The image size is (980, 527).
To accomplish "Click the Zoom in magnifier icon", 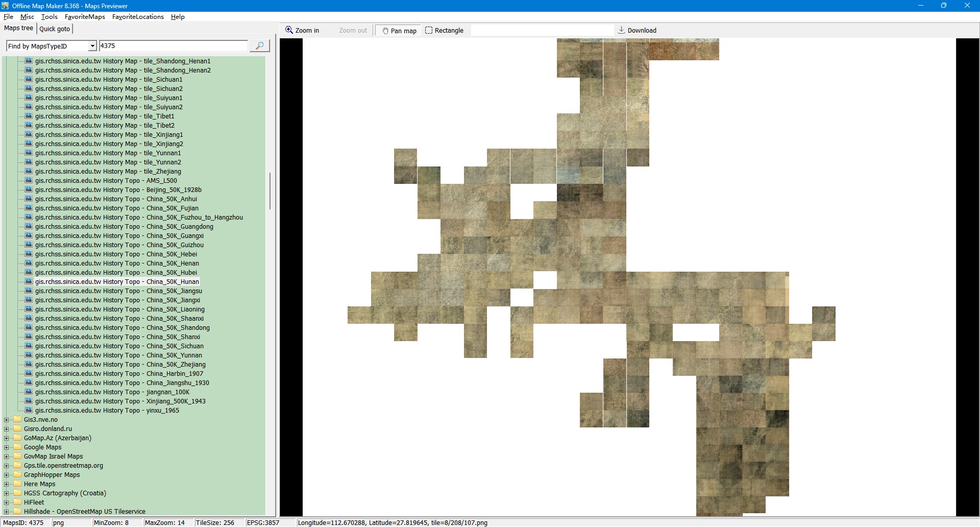I will (289, 30).
